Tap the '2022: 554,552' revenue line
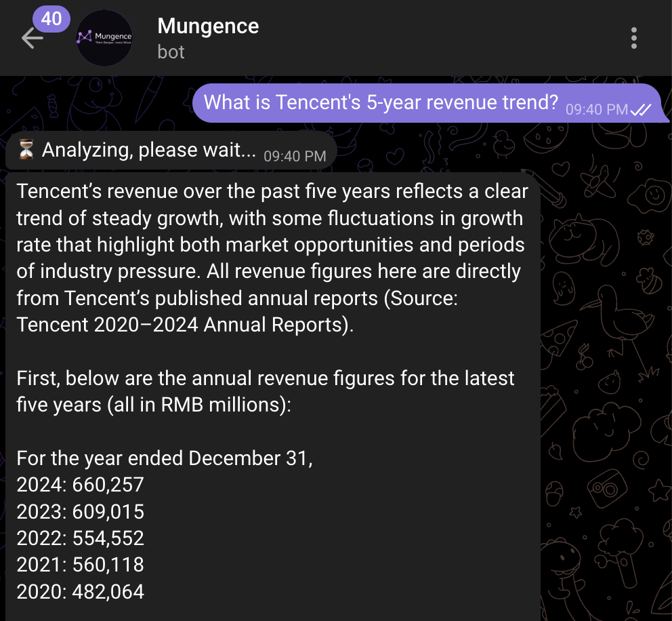This screenshot has width=672, height=621. coord(80,538)
